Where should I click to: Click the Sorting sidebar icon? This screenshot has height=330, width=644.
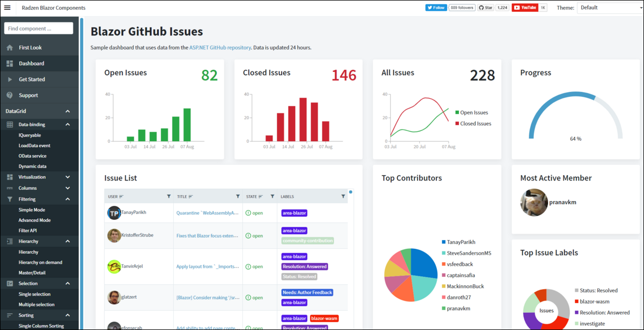tap(9, 315)
